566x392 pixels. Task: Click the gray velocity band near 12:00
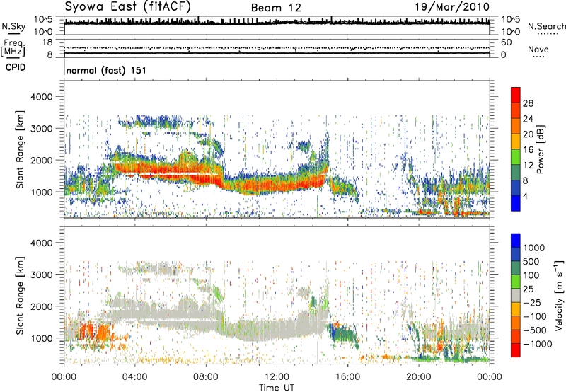point(277,330)
